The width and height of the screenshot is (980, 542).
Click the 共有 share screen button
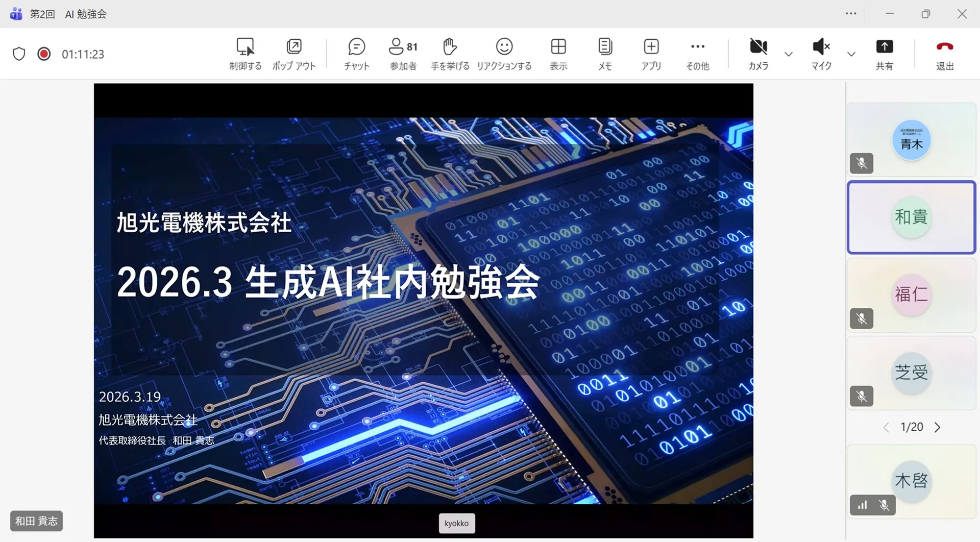coord(885,54)
